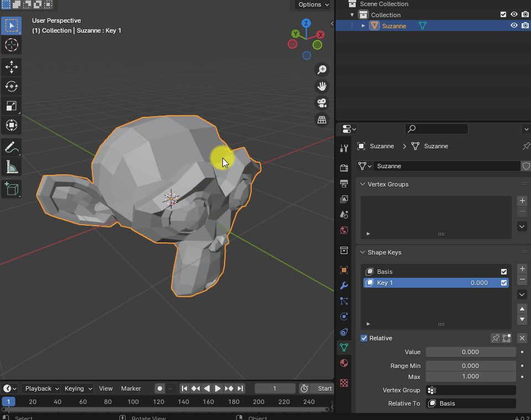Hide Suzanne in viewport via eye icon
Viewport: 531px width, 420px height.
[x=514, y=25]
